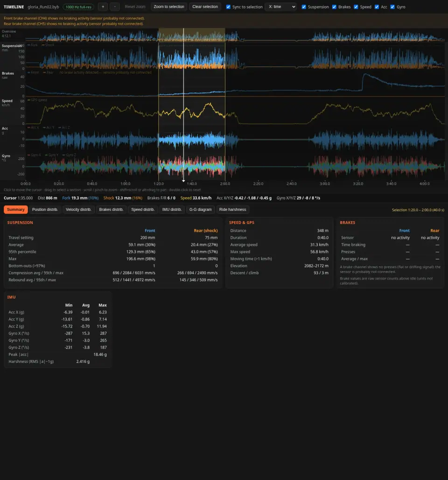
Task: Uncheck the Speed channel checkbox
Action: pyautogui.click(x=356, y=7)
